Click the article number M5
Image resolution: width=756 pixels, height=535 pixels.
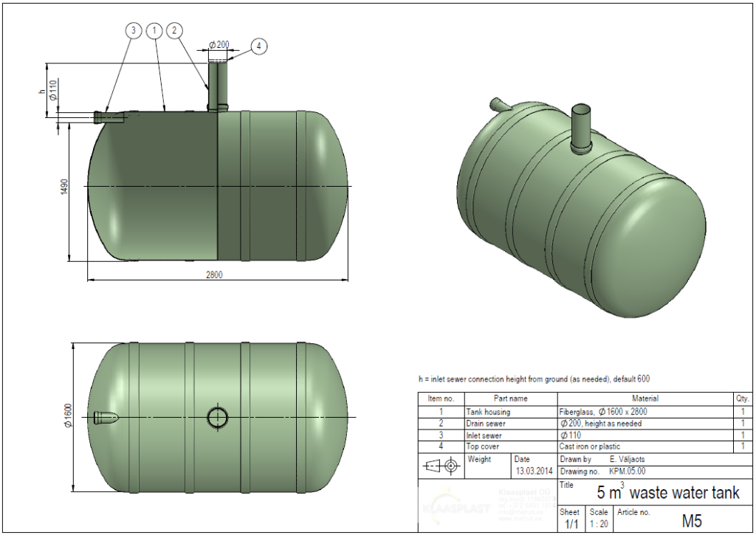[x=691, y=521]
